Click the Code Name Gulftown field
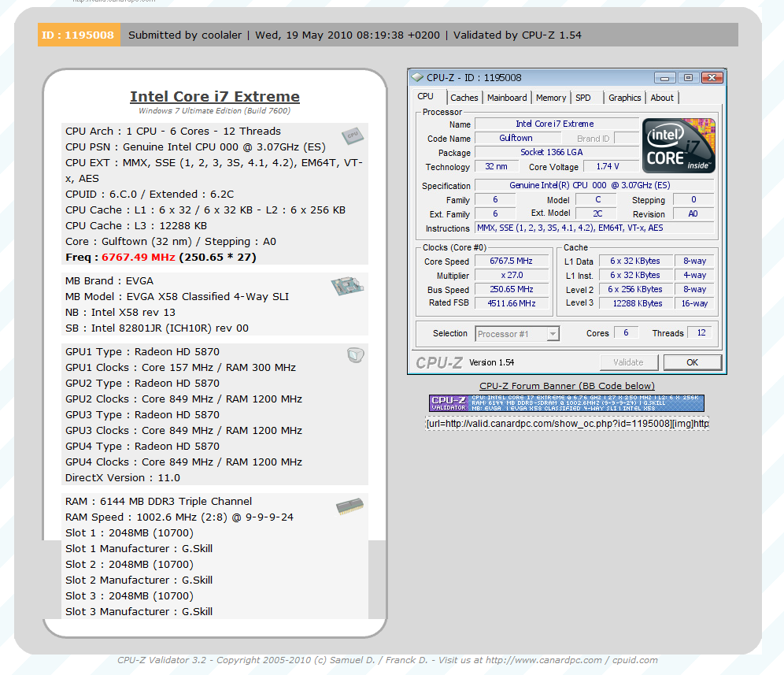Viewport: 784px width, 675px height. [516, 138]
